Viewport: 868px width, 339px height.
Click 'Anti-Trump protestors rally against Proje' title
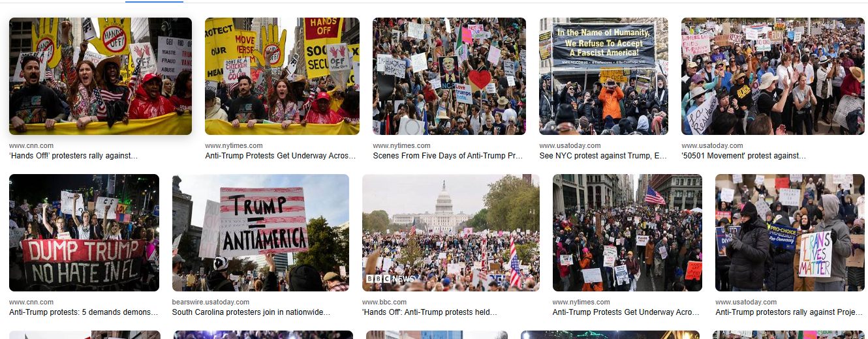pyautogui.click(x=790, y=312)
